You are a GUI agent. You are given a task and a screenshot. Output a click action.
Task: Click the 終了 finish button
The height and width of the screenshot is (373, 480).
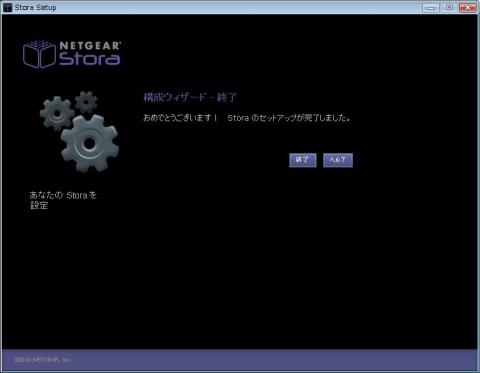[x=303, y=160]
